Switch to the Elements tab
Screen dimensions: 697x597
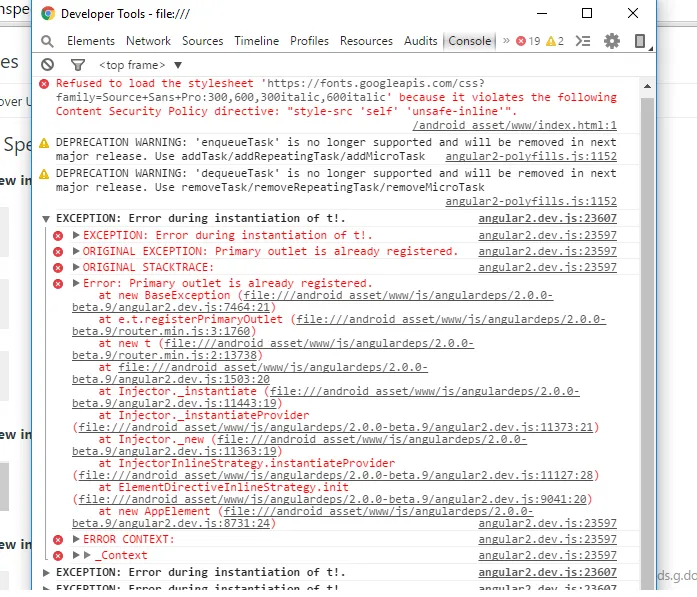coord(91,41)
